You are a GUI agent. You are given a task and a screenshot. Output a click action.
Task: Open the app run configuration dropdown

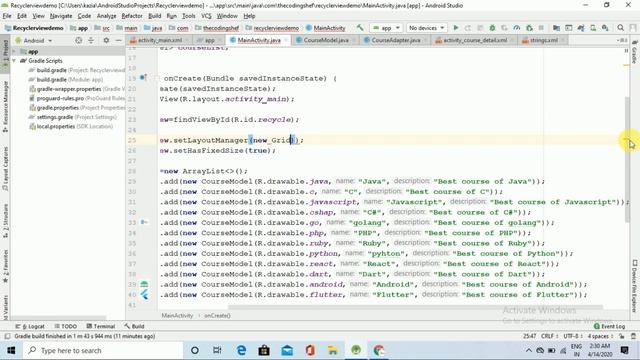pyautogui.click(x=386, y=28)
